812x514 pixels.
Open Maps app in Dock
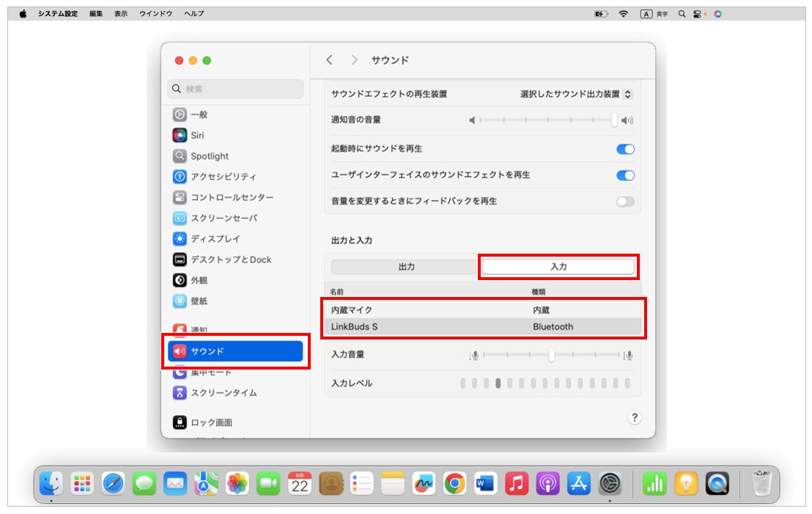[206, 484]
